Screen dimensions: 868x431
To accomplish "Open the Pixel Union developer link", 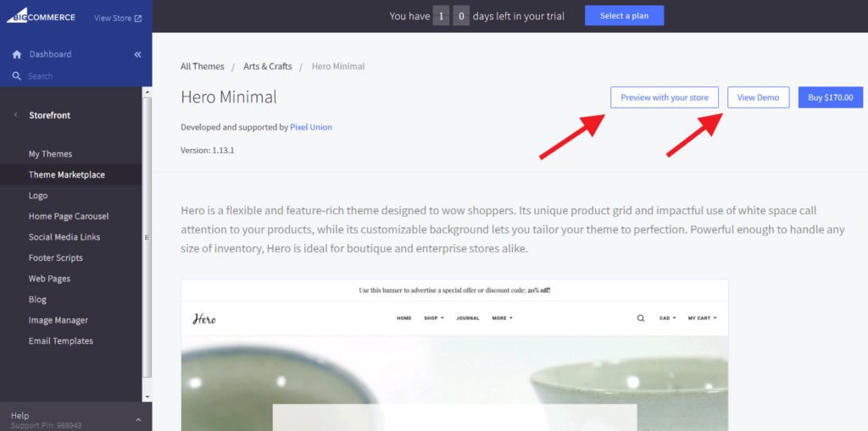I will click(311, 127).
